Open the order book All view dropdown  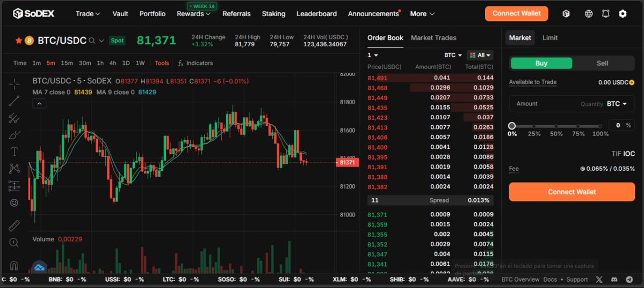480,55
